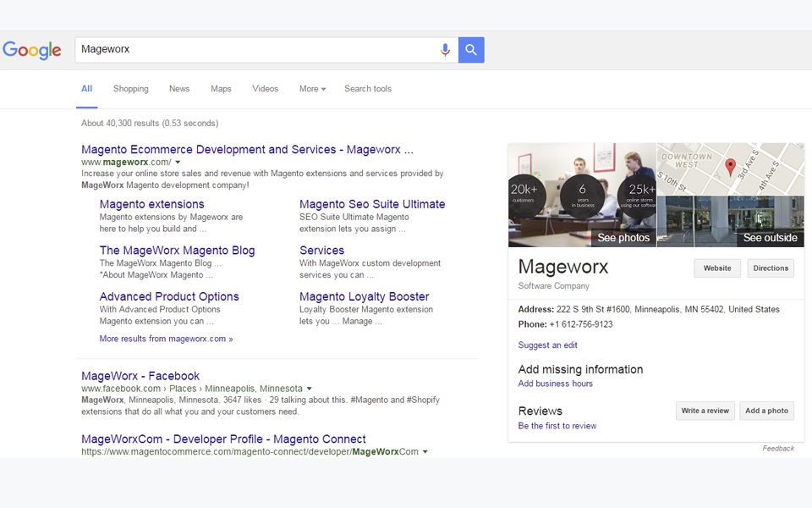Click the 222 S 9th St address text
Image resolution: width=812 pixels, height=508 pixels.
(x=668, y=310)
